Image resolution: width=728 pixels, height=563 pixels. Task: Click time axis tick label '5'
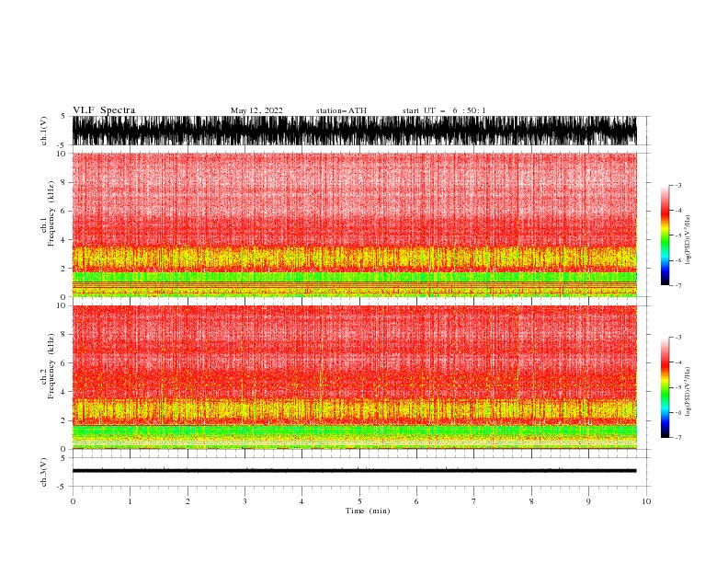click(x=359, y=501)
